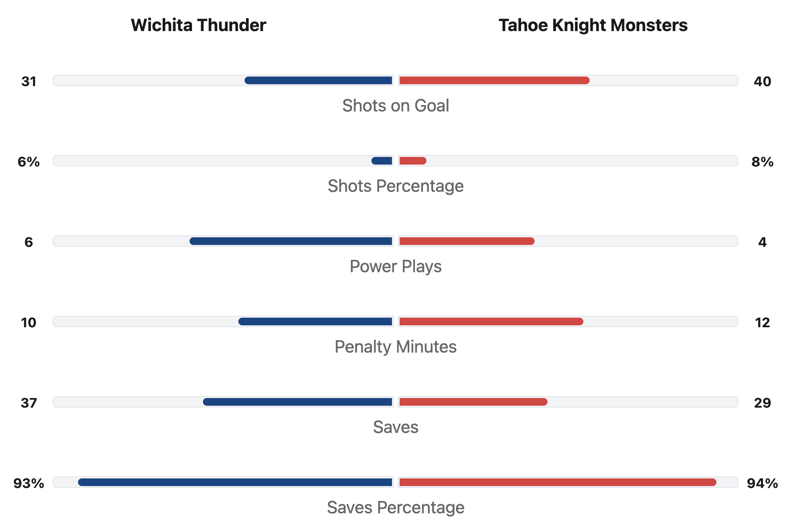The image size is (794, 532).
Task: Click Tahoe's 94% saves percentage value
Action: [762, 484]
